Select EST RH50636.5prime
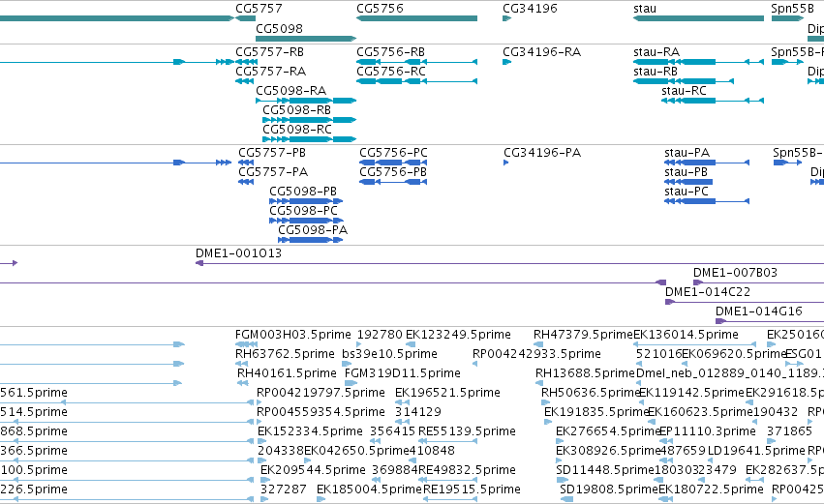The image size is (824, 504). [592, 393]
